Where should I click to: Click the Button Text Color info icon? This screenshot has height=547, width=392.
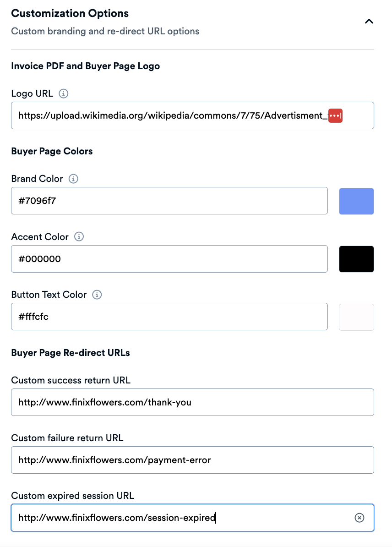tap(97, 295)
